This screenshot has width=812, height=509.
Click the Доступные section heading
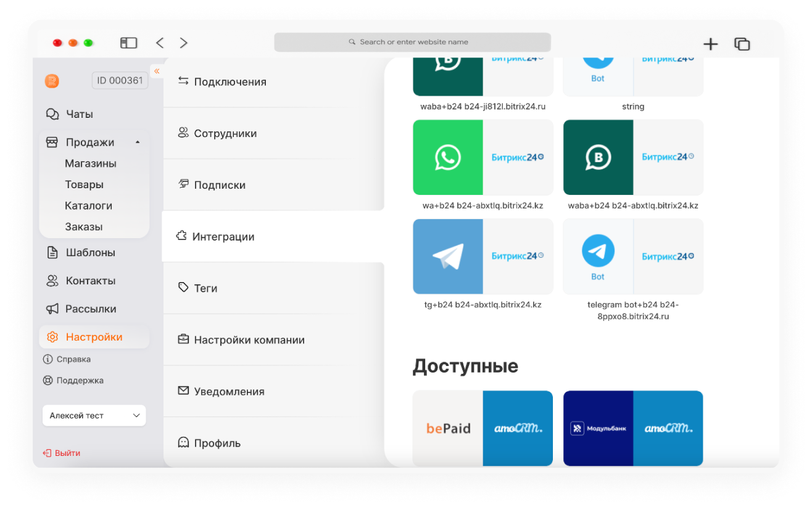[x=465, y=366]
